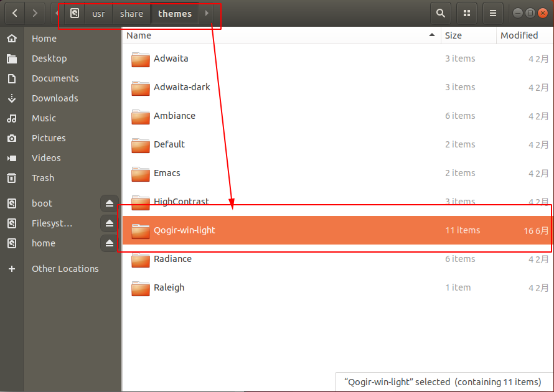The image size is (554, 392).
Task: Switch to grid view layout
Action: (466, 12)
